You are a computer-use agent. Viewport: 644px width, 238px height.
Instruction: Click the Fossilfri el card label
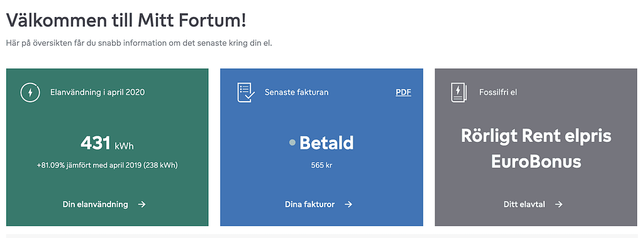(498, 93)
